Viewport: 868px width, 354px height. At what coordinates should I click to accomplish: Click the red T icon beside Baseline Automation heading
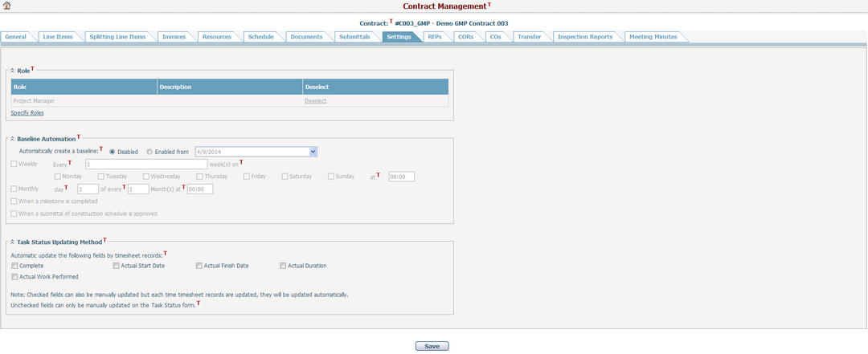tap(78, 137)
